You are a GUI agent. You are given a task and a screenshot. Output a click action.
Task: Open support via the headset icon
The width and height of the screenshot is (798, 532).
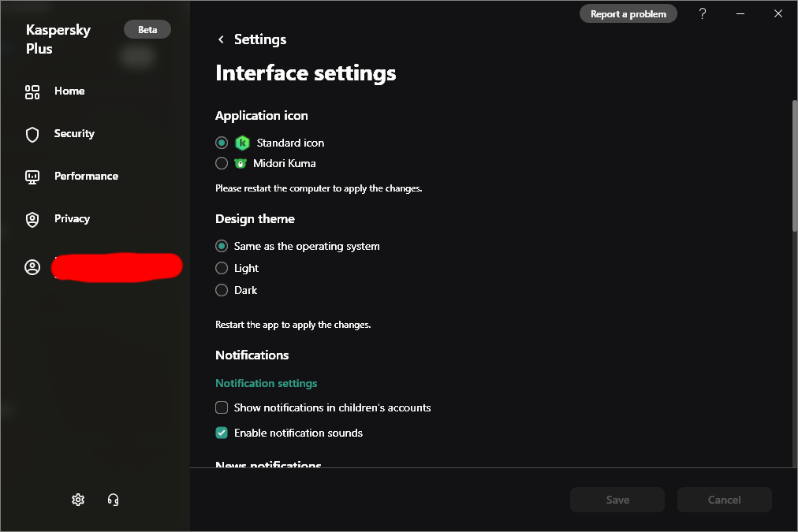[113, 500]
